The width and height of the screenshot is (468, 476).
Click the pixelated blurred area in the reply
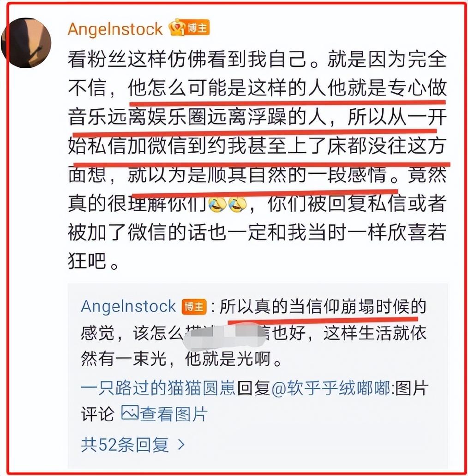coord(225,335)
